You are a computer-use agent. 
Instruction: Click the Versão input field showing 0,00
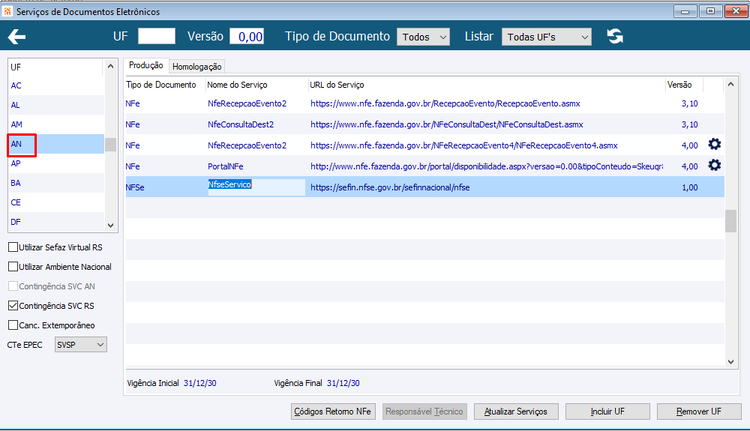coord(247,36)
